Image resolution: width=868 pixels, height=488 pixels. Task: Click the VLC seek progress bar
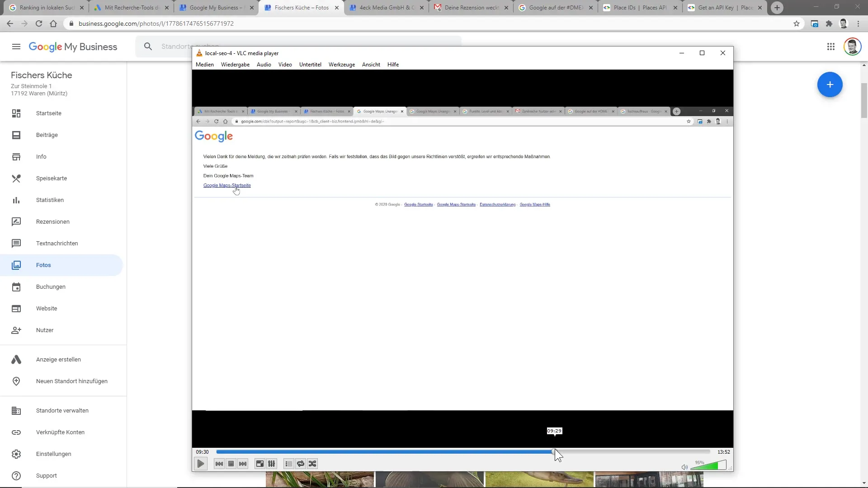click(x=463, y=452)
